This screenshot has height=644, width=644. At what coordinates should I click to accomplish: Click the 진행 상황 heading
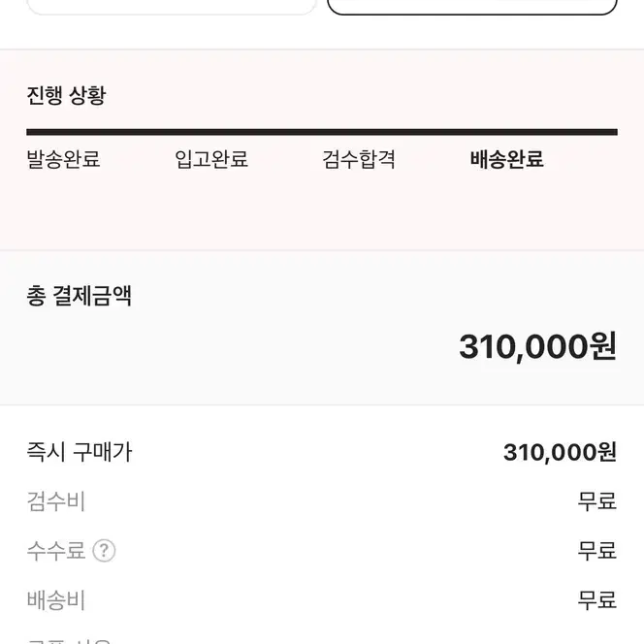[x=66, y=95]
